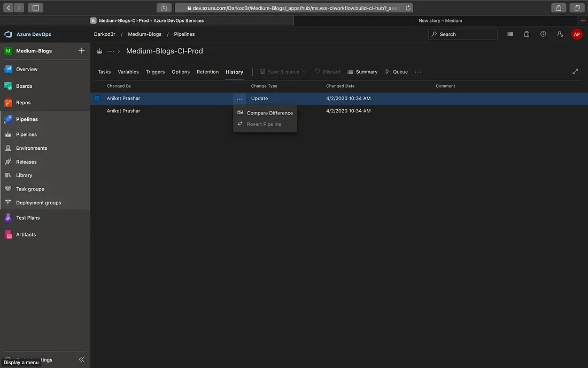The height and width of the screenshot is (368, 588).
Task: Click the Safari share icon
Action: [559, 8]
